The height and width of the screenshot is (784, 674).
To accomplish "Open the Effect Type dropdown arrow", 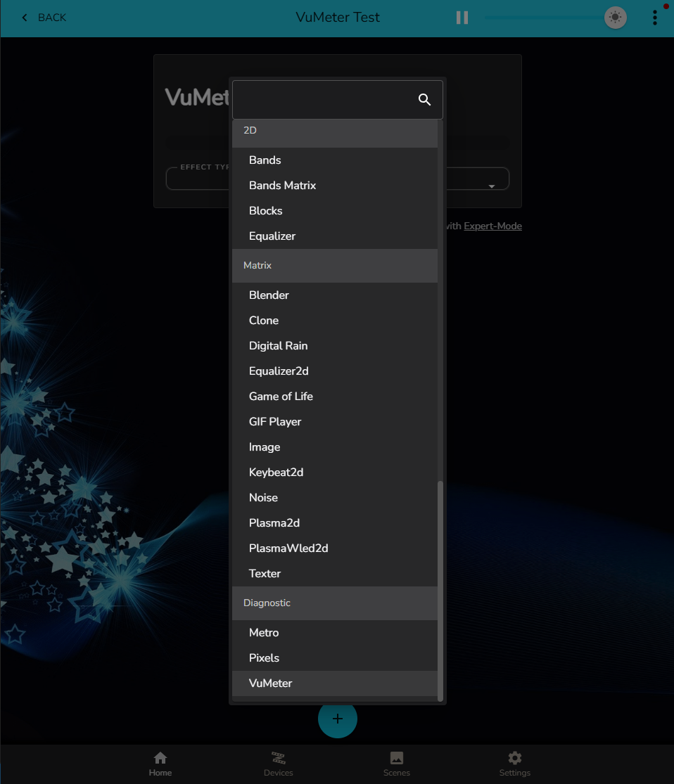I will coord(491,186).
